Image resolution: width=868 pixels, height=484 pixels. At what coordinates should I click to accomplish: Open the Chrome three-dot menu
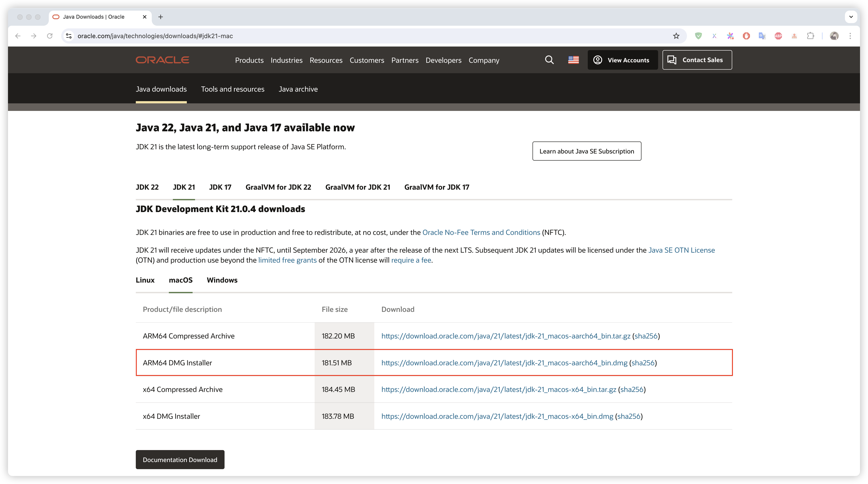tap(850, 36)
